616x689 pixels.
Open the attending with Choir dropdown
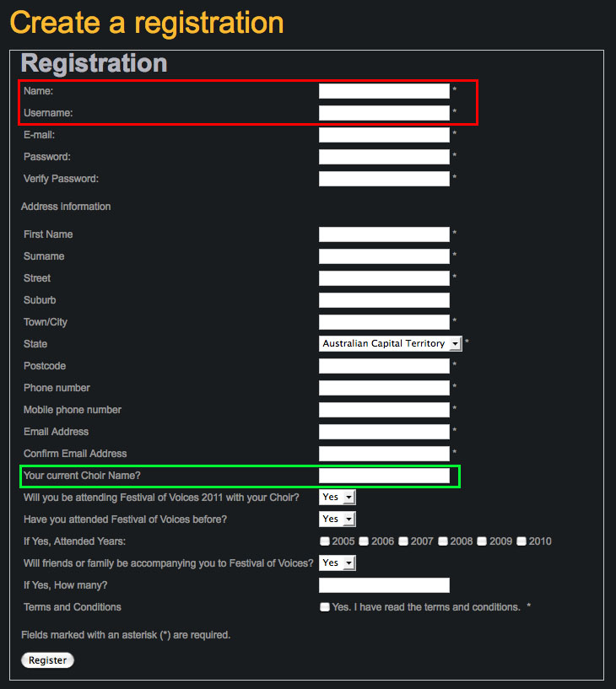click(x=338, y=498)
